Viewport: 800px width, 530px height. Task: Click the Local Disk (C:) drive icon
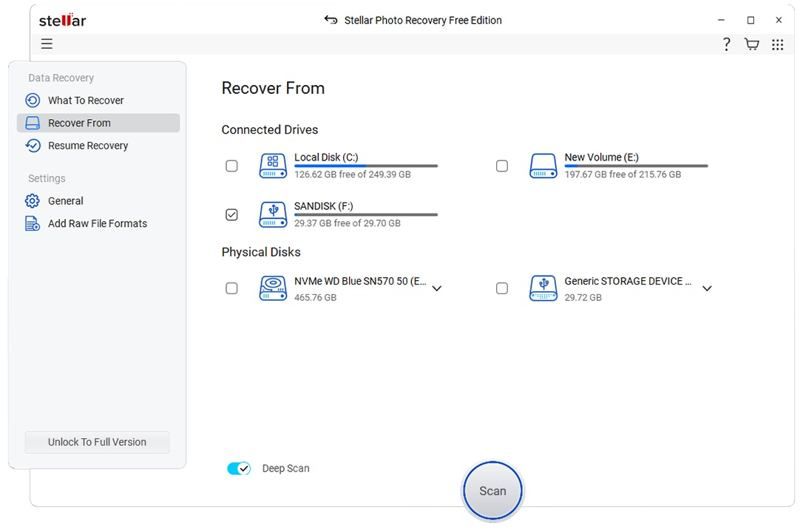coord(273,166)
